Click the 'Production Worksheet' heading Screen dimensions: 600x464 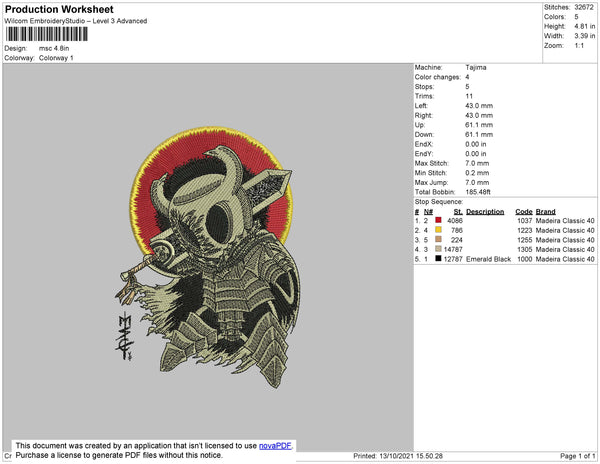pos(59,10)
